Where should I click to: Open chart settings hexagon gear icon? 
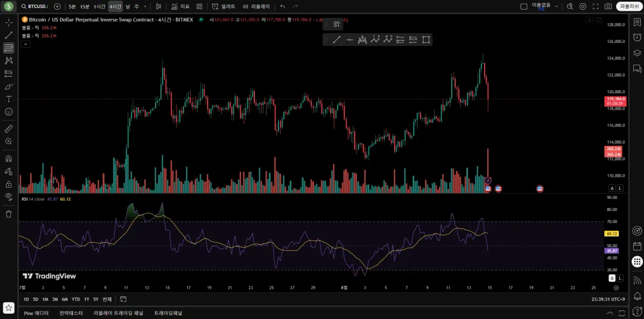(x=583, y=6)
